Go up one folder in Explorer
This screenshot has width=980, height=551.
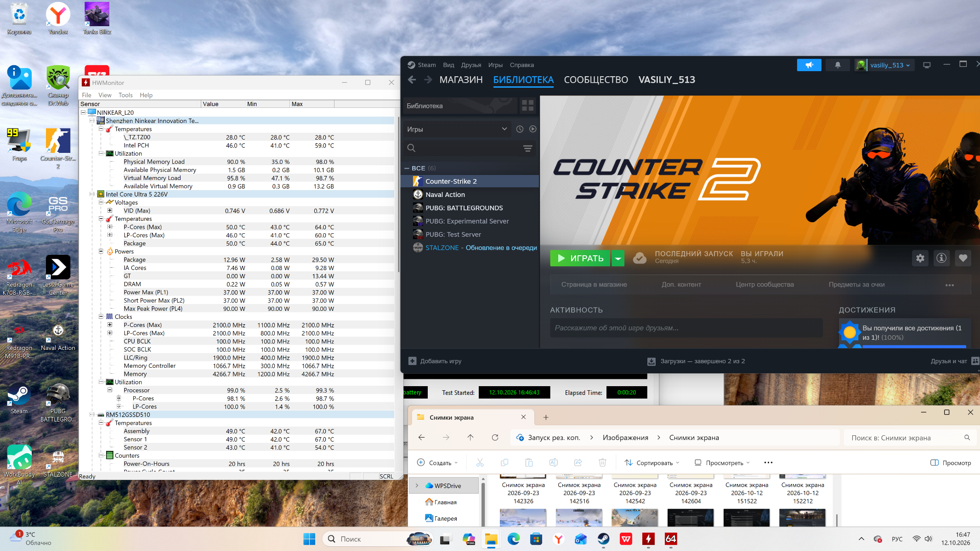point(470,438)
